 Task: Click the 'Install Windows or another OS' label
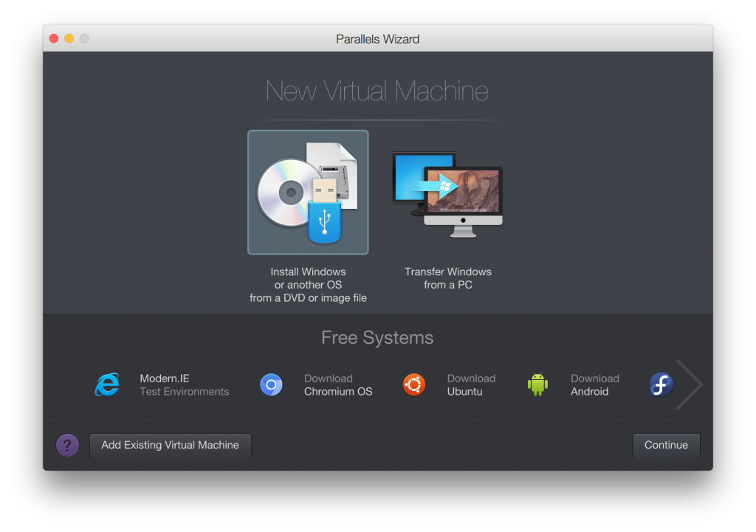tap(308, 285)
